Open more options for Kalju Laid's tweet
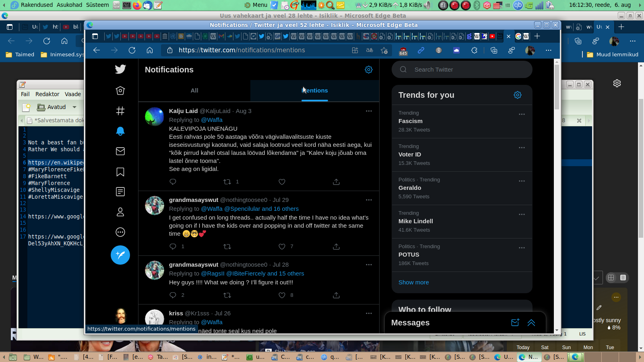644x362 pixels. (x=369, y=111)
